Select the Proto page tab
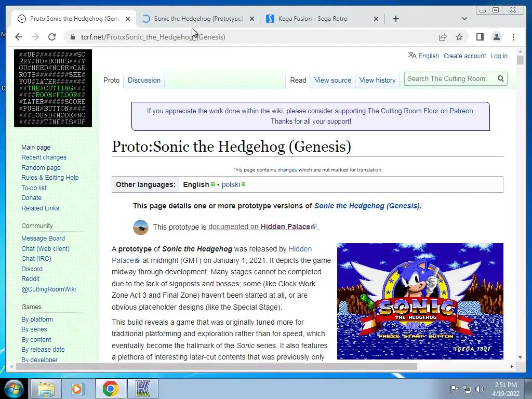Viewport: 532px width, 399px height. point(111,80)
